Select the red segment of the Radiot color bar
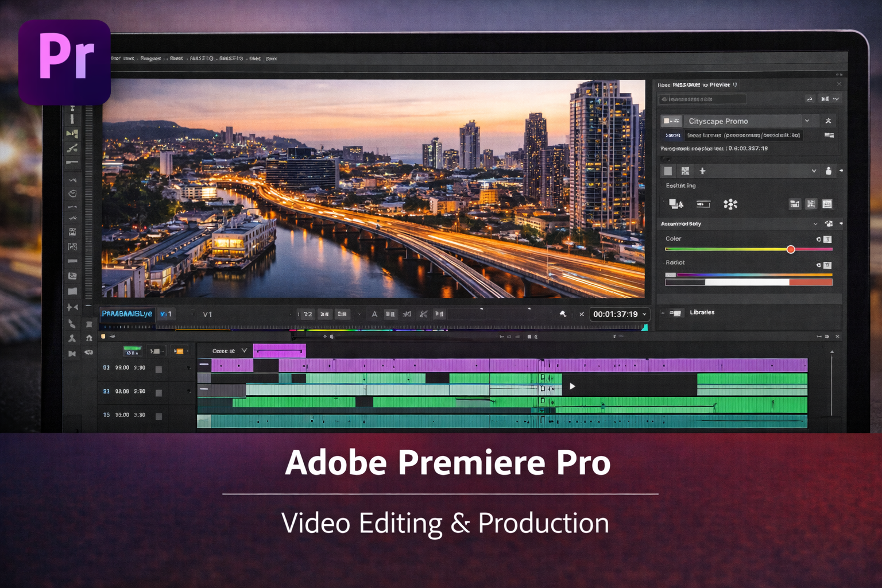 coord(811,282)
